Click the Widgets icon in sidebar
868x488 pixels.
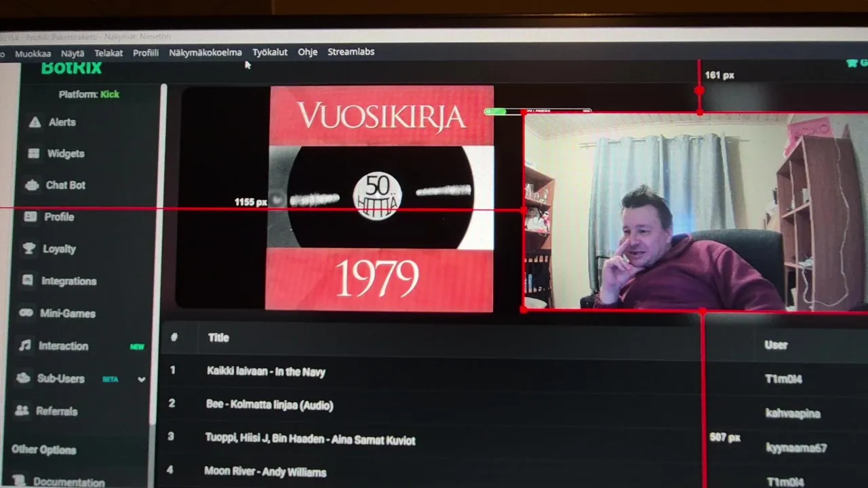coord(33,154)
